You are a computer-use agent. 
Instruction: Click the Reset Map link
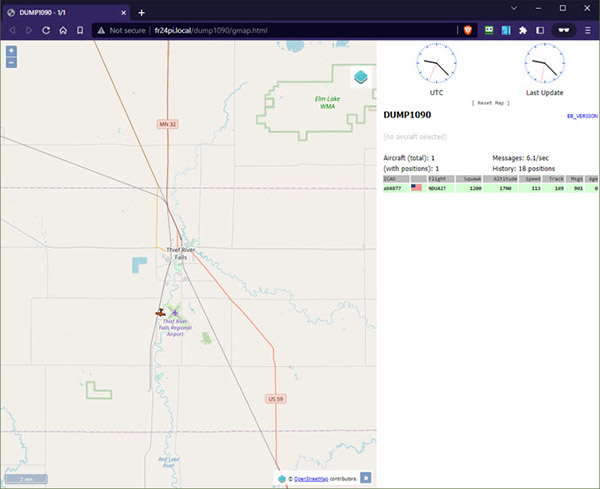(x=490, y=103)
